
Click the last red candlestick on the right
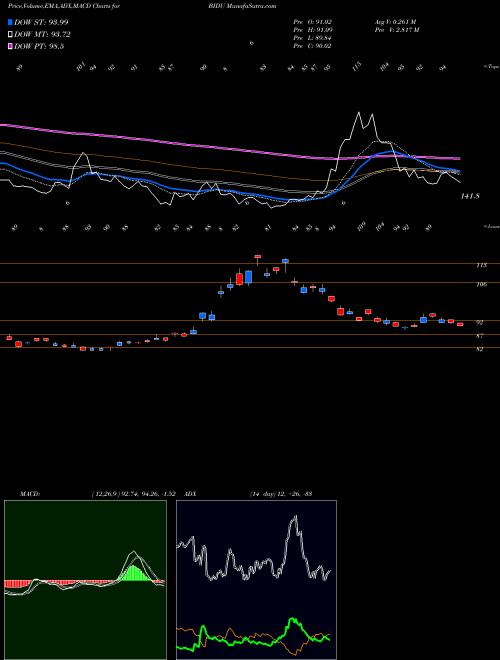460,324
